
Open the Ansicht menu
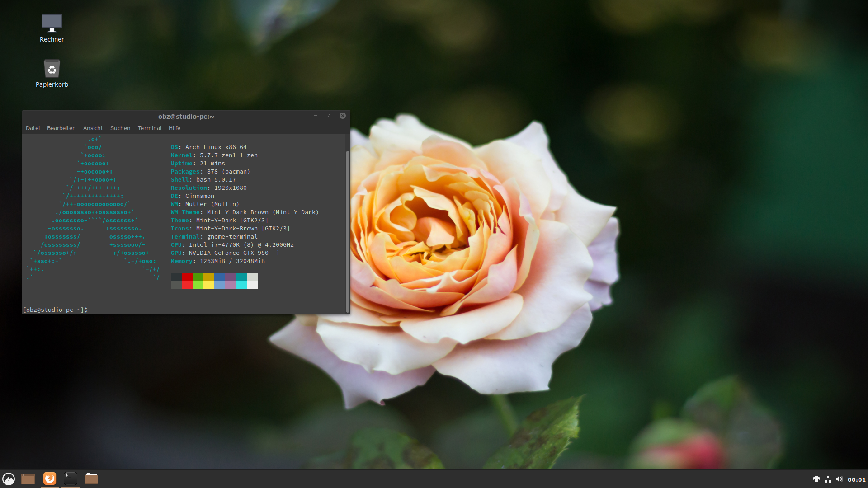point(93,128)
